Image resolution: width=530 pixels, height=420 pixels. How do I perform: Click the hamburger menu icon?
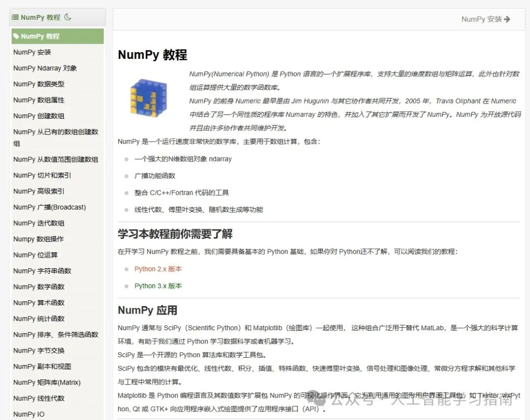pyautogui.click(x=16, y=17)
